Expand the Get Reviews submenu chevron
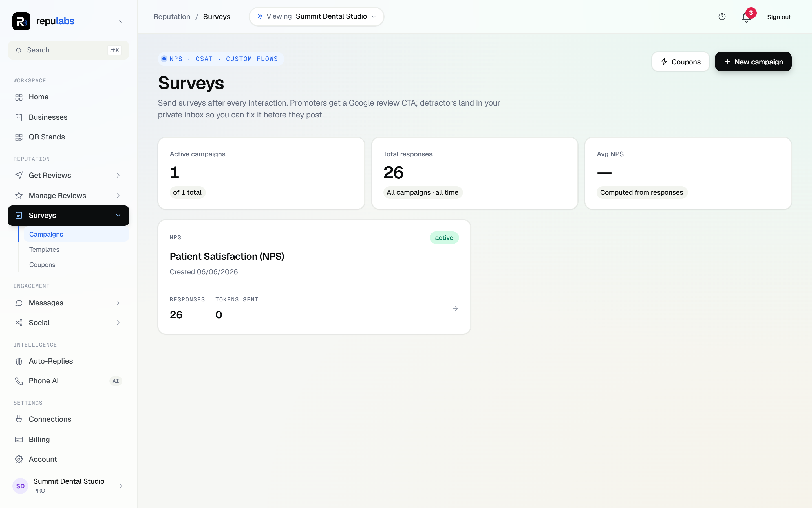The width and height of the screenshot is (812, 508). click(118, 175)
